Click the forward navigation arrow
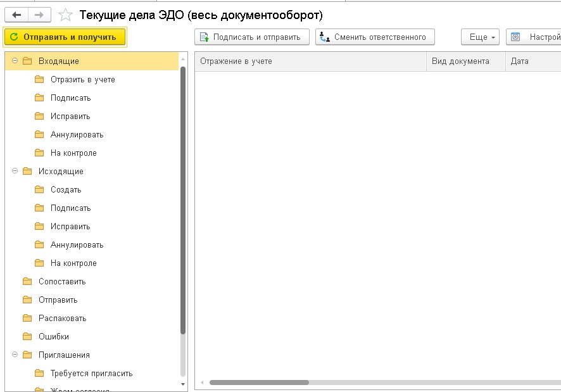 coord(39,15)
